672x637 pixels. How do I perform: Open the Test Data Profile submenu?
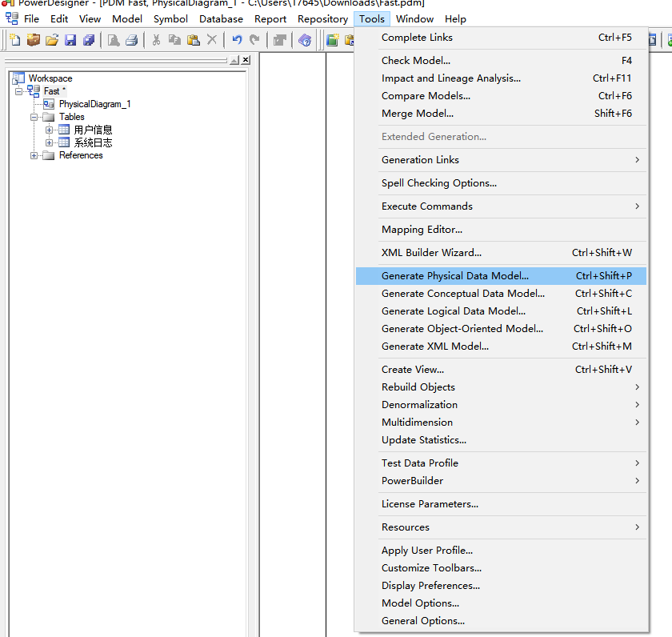click(x=501, y=463)
